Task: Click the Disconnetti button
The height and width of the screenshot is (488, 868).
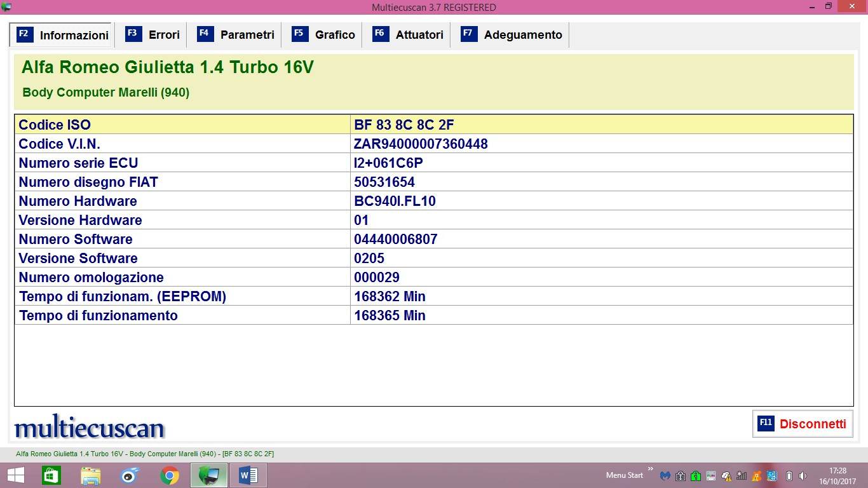Action: click(x=803, y=424)
